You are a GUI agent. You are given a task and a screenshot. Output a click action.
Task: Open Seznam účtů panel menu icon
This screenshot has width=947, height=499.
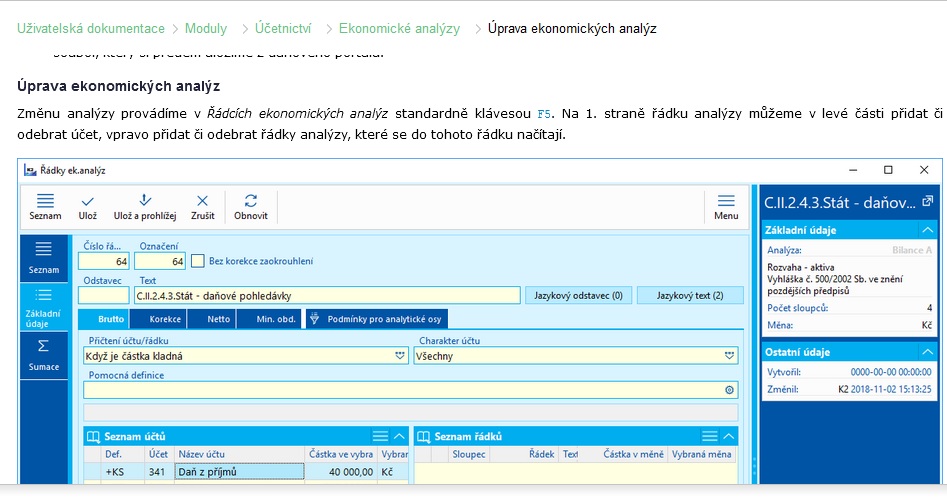click(380, 436)
